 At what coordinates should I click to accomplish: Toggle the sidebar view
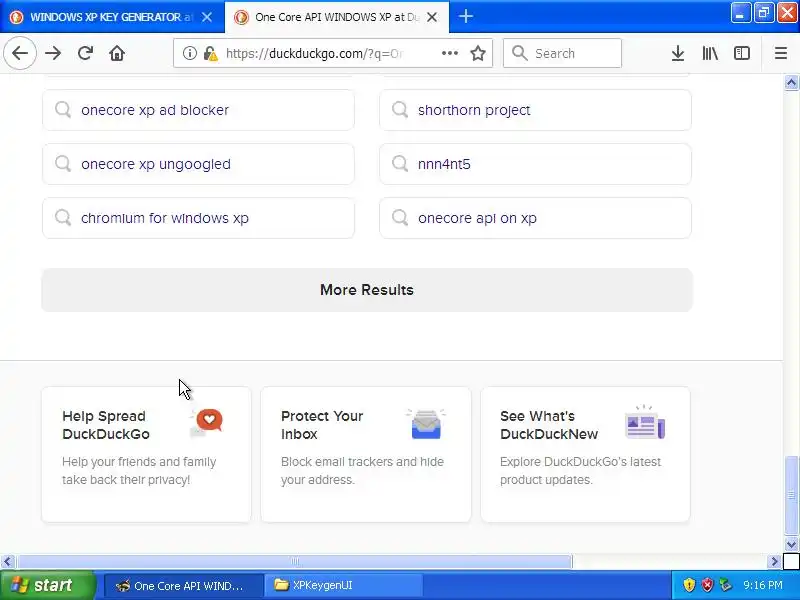coord(742,53)
